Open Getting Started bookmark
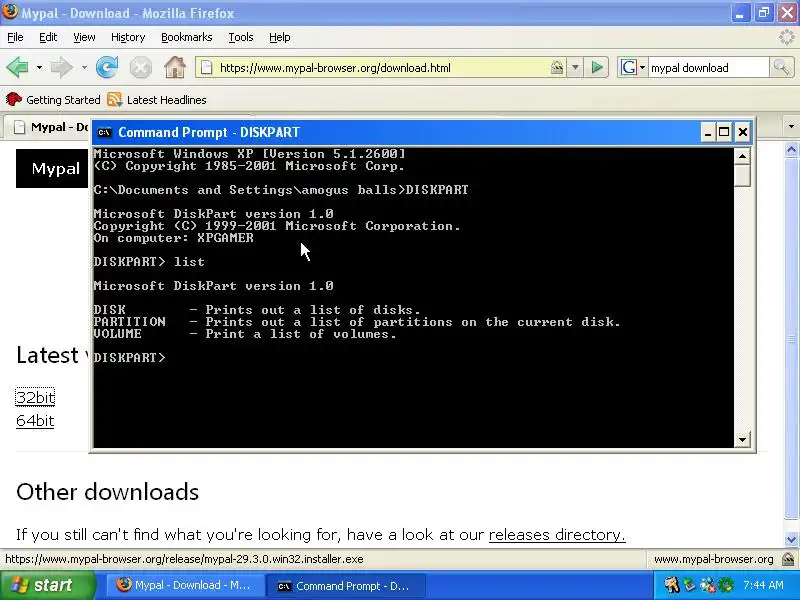800x600 pixels. click(53, 99)
